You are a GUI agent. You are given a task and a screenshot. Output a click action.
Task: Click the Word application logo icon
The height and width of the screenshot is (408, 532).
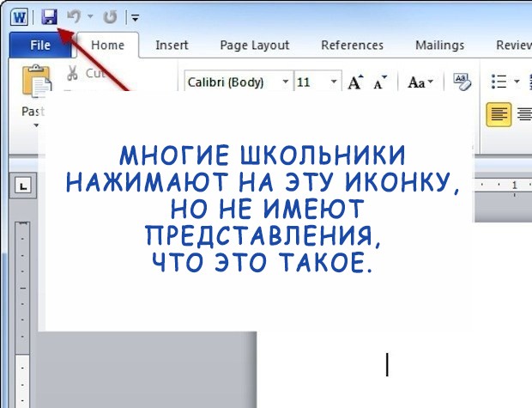19,15
